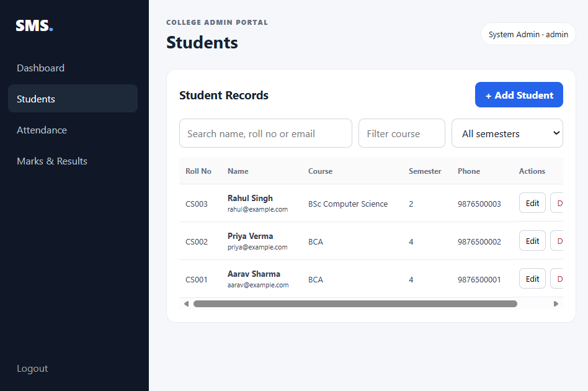The width and height of the screenshot is (588, 391).
Task: Edit Rahul Singh's record
Action: pyautogui.click(x=532, y=203)
